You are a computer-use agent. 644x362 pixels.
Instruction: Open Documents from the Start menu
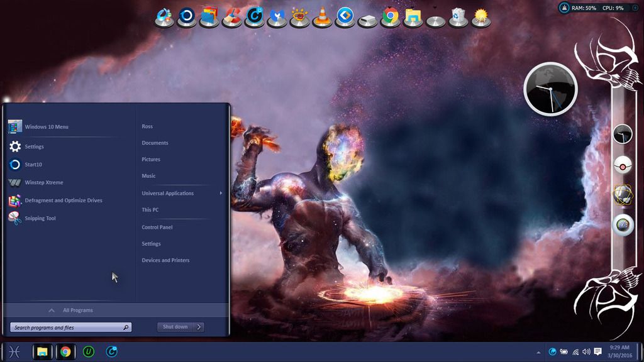(155, 143)
